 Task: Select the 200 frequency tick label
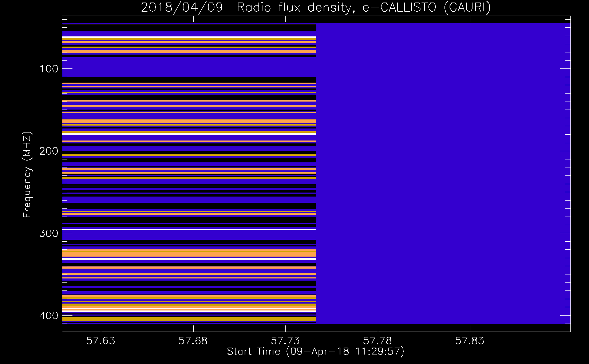[x=49, y=151]
